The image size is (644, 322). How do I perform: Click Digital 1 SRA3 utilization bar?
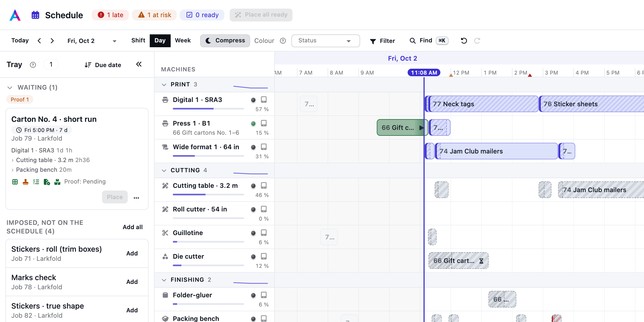click(208, 109)
